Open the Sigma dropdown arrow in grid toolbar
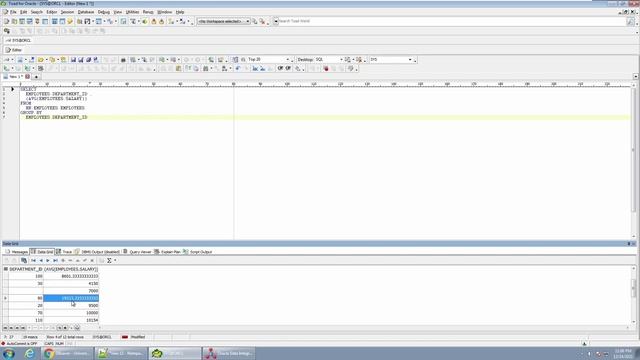The width and height of the screenshot is (640, 360). tap(115, 260)
